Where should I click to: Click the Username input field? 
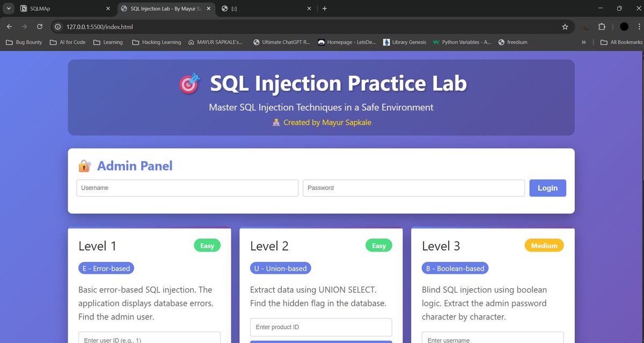(187, 188)
